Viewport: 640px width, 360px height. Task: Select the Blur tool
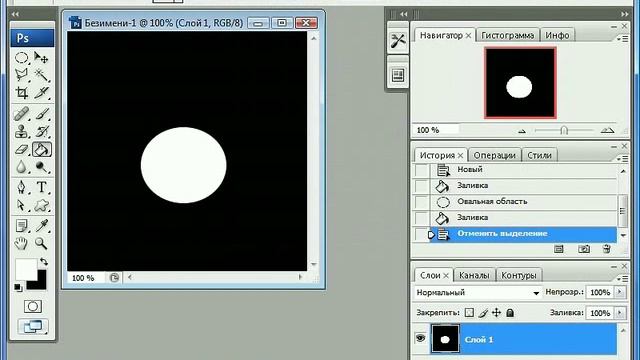22,167
